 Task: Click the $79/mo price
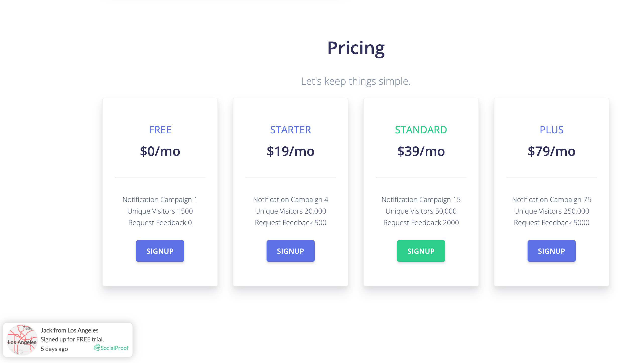551,151
